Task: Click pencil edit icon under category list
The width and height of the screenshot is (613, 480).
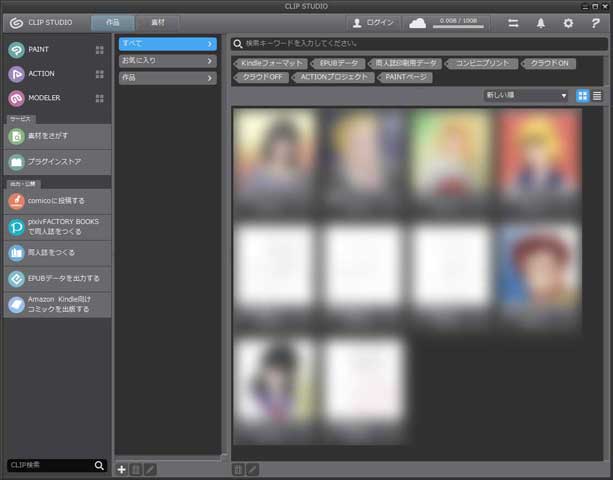Action: 150,469
